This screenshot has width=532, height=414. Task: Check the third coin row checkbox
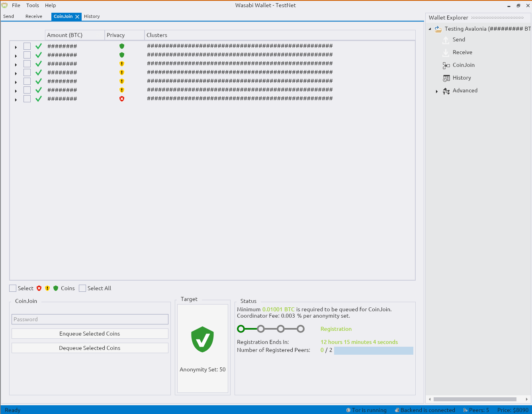point(27,64)
